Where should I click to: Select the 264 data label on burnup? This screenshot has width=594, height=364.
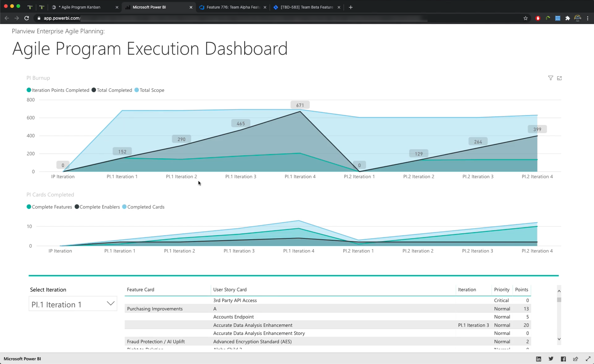478,142
